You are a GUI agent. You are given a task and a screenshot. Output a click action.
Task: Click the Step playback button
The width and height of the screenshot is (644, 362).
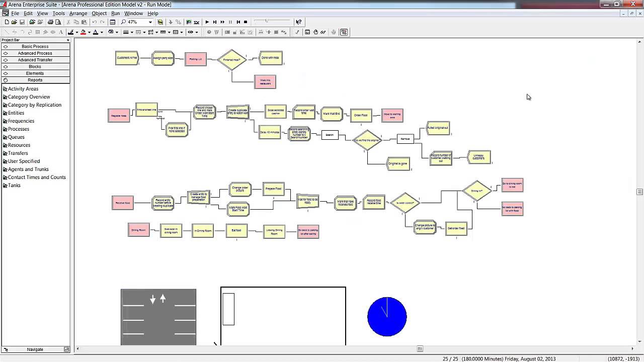coord(215,22)
